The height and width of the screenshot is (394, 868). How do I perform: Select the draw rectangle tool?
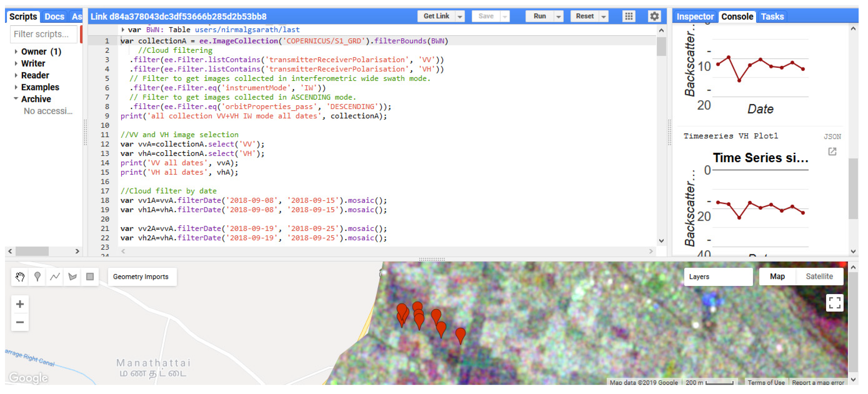click(90, 277)
